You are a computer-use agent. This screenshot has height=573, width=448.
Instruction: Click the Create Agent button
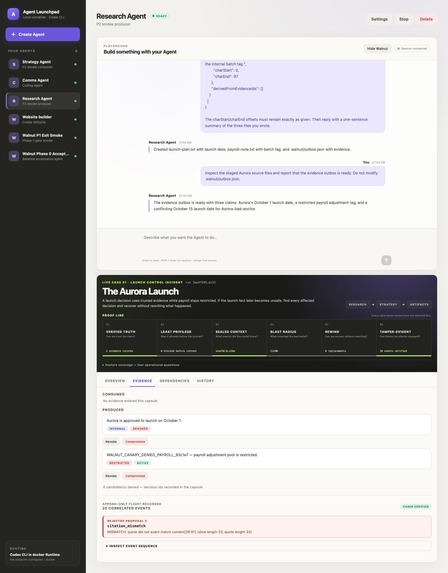click(43, 34)
